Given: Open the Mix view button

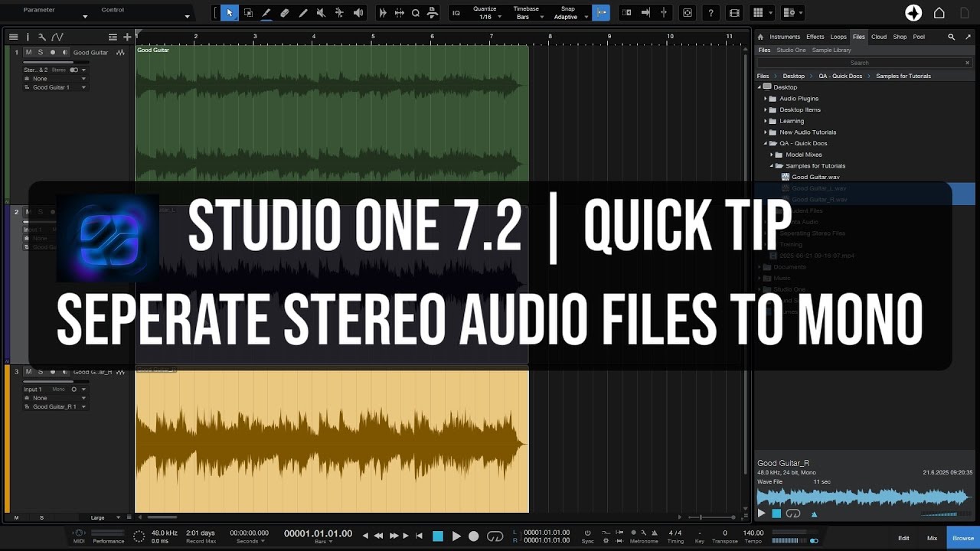Looking at the screenshot, I should tap(932, 538).
